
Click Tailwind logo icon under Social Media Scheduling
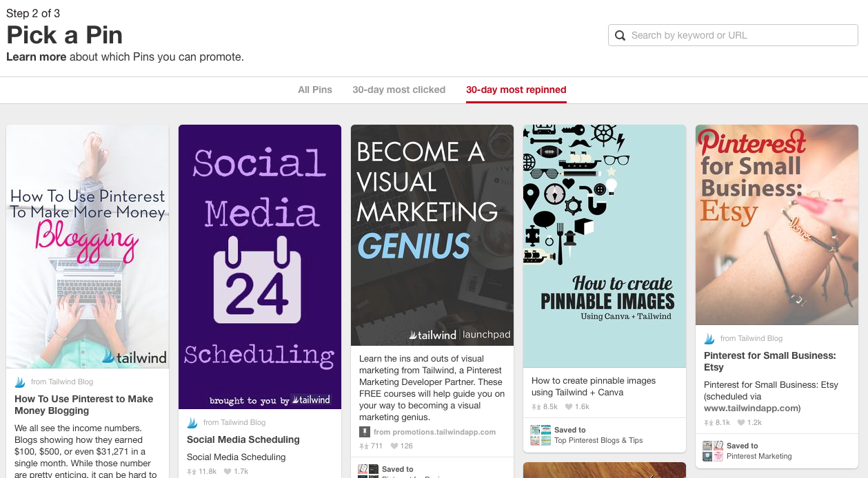point(192,422)
